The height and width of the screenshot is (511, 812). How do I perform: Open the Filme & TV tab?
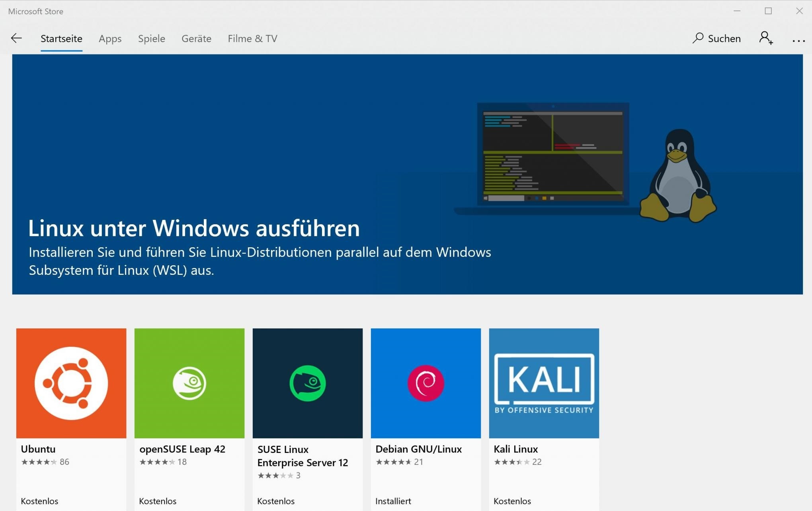(x=252, y=39)
